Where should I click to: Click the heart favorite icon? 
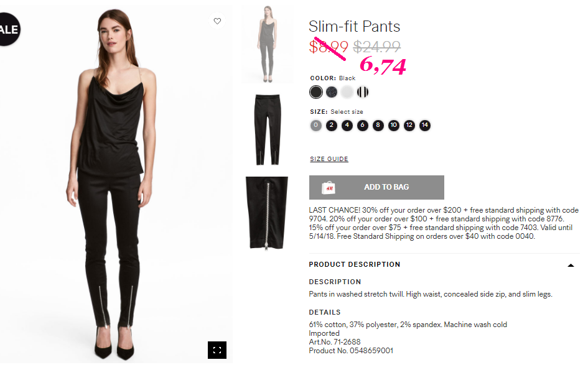pos(217,21)
